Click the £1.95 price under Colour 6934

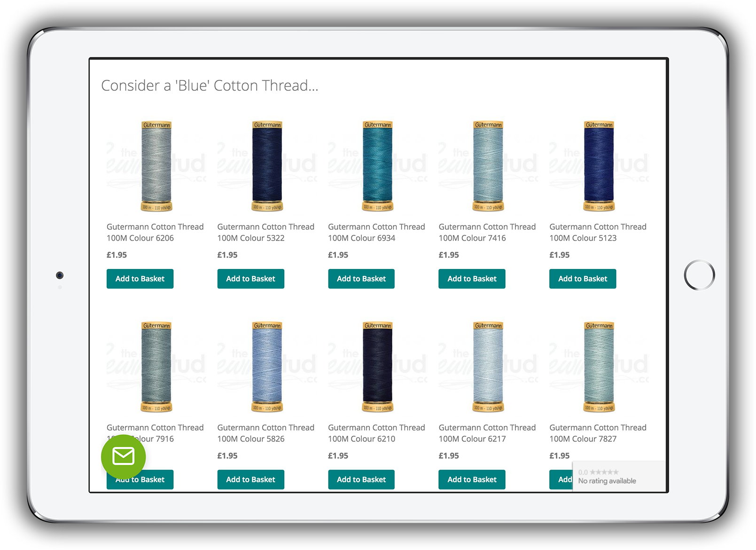click(x=338, y=255)
